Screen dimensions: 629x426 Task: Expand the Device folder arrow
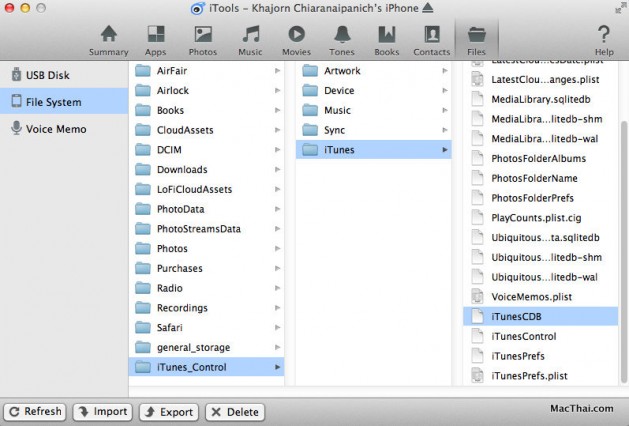point(444,90)
